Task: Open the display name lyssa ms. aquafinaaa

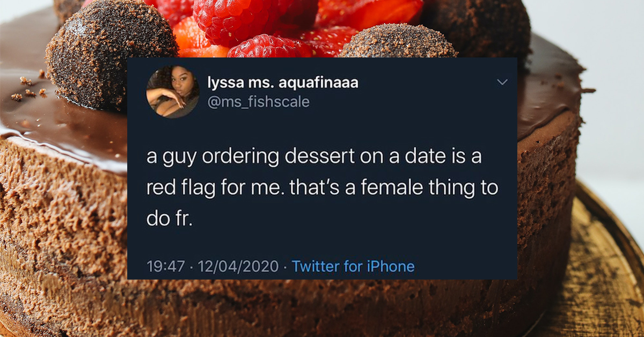Action: coord(282,83)
